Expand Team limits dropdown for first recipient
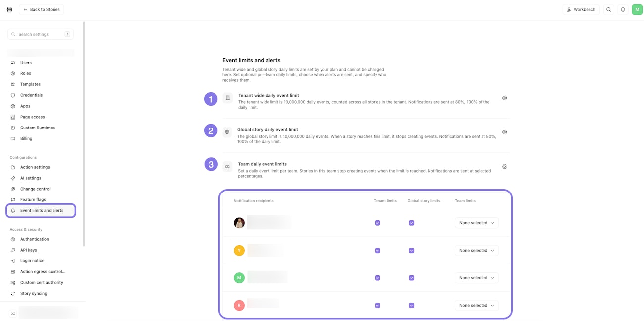 [477, 223]
